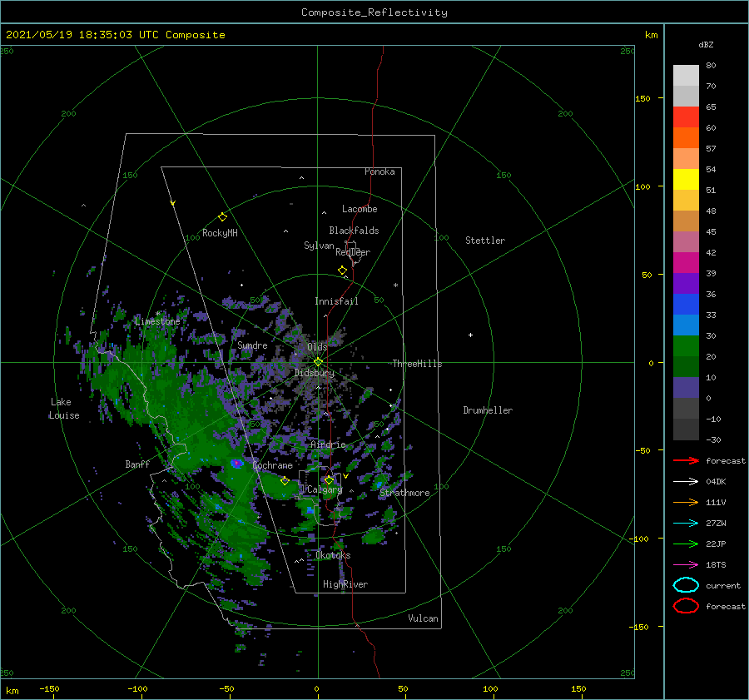This screenshot has width=749, height=700.
Task: Click the Sylvan label on map
Action: click(x=319, y=246)
